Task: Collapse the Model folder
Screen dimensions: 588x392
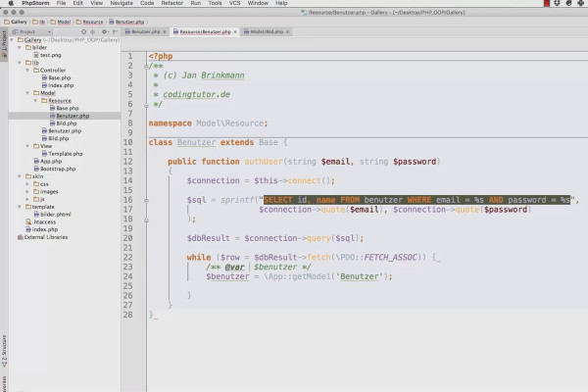Action: [27, 93]
